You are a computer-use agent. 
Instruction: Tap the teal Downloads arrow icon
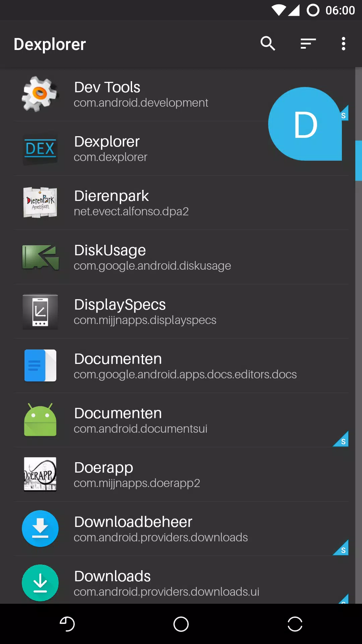(x=40, y=583)
